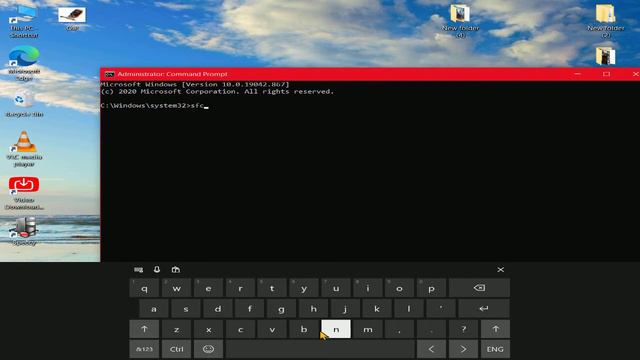
Task: Tap the f key
Action: [x=249, y=309]
